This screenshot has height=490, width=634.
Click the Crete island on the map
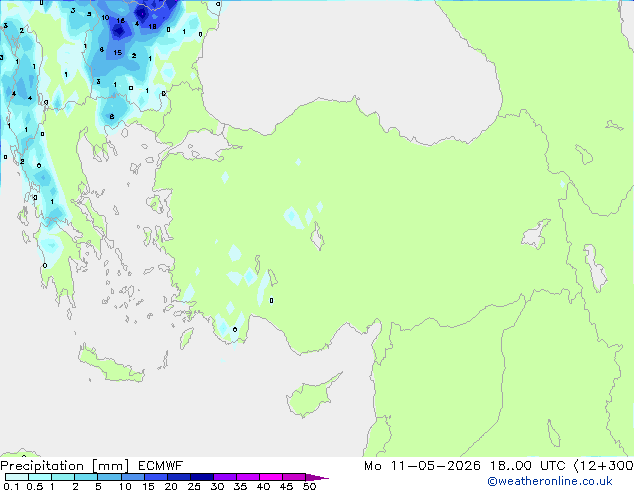(110, 365)
